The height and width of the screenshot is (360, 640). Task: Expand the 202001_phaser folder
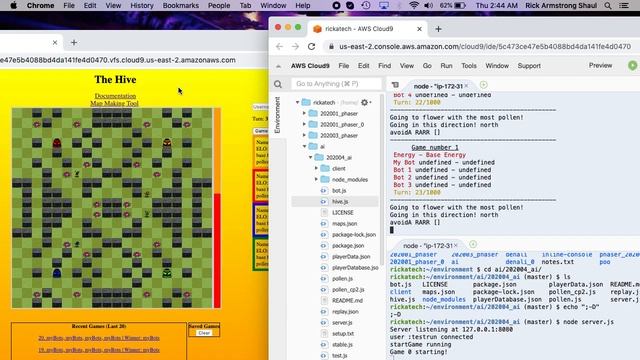pyautogui.click(x=304, y=113)
